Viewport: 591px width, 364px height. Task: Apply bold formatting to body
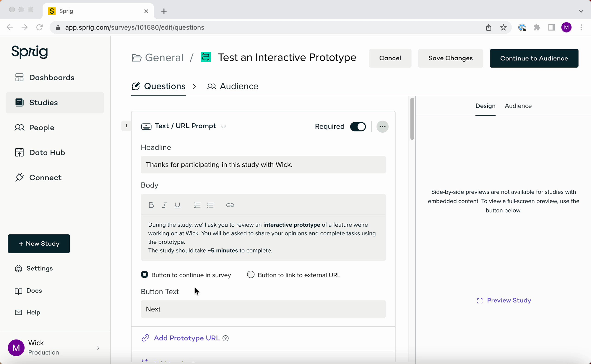[151, 205]
